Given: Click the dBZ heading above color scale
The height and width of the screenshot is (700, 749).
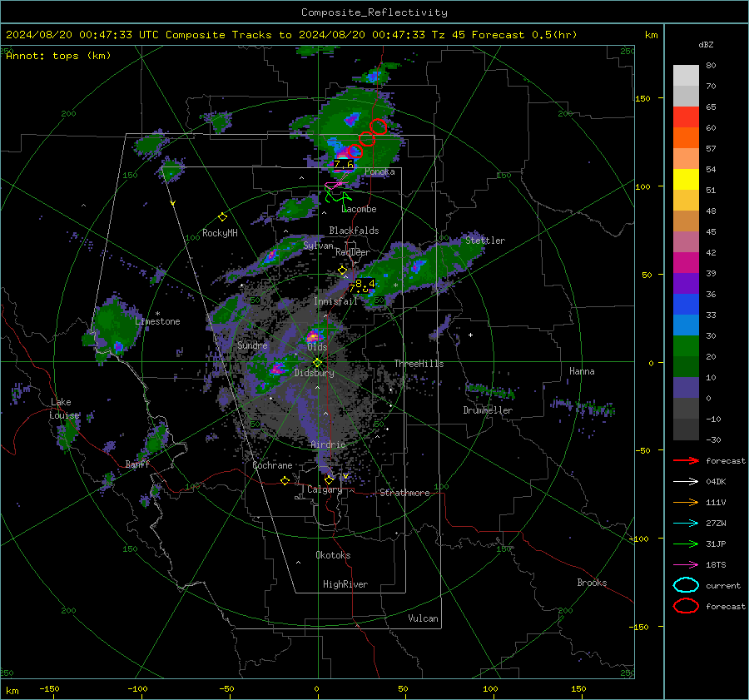Looking at the screenshot, I should 706,44.
